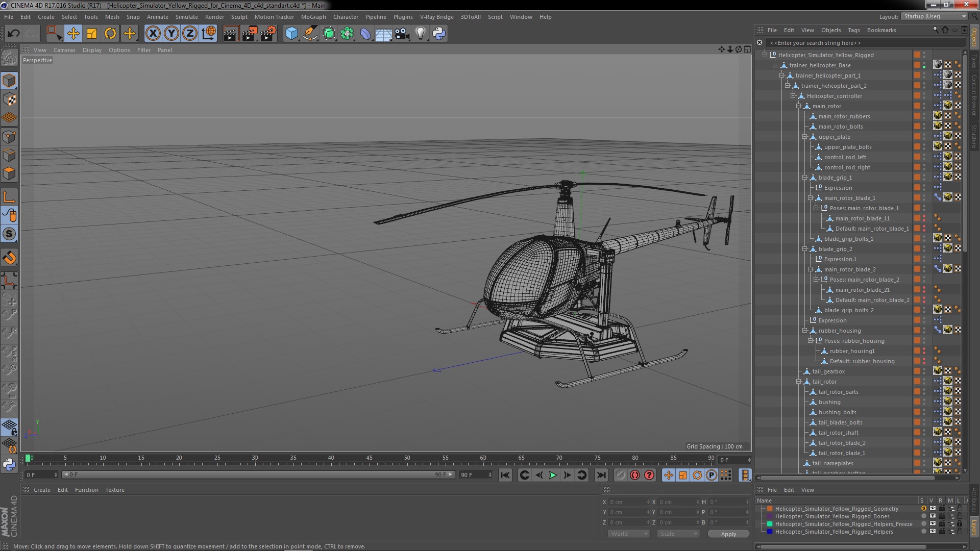Screen dimensions: 980x551
Task: Render active view with clapperboard icon
Action: pos(231,34)
